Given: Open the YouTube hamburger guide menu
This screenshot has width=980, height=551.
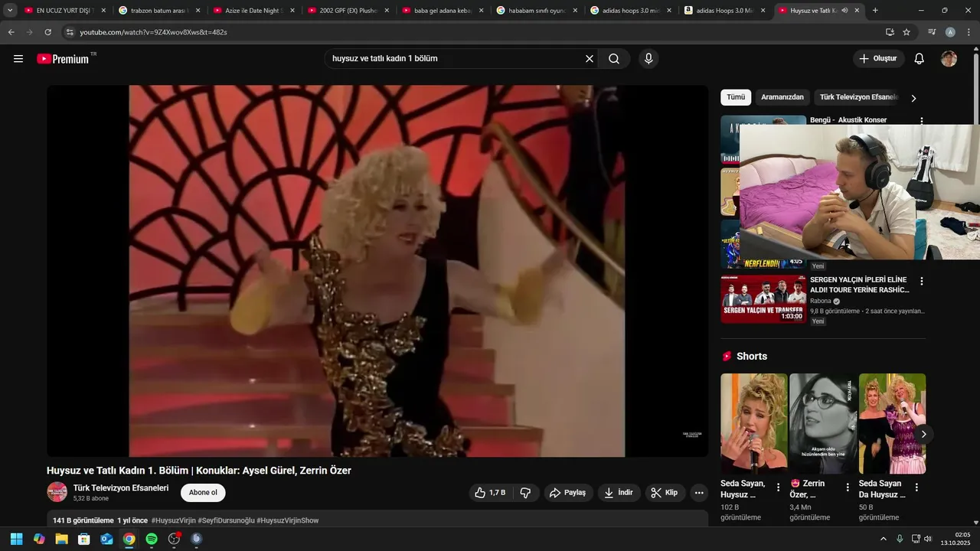Looking at the screenshot, I should click(x=18, y=59).
